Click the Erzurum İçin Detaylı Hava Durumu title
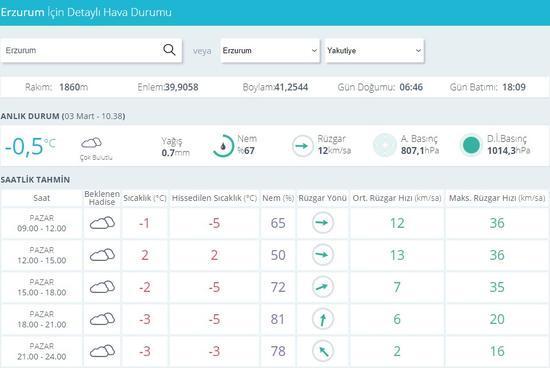The width and height of the screenshot is (550, 368). (86, 12)
